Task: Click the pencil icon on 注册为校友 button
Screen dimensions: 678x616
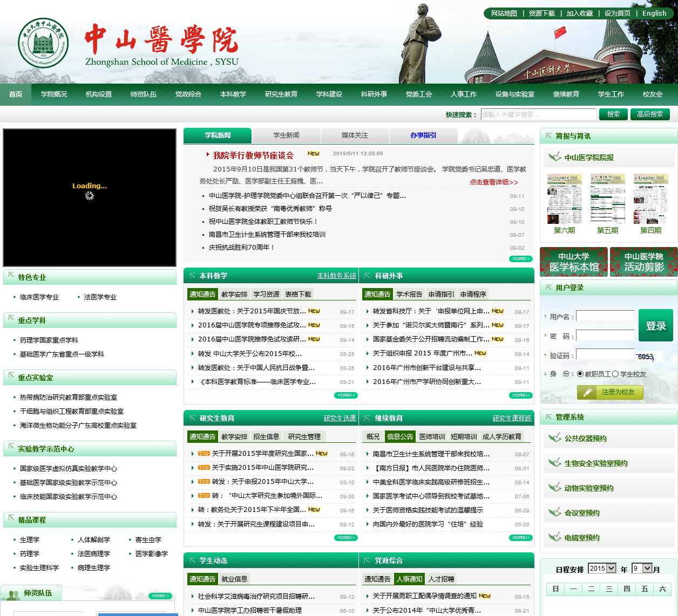Action: (588, 392)
